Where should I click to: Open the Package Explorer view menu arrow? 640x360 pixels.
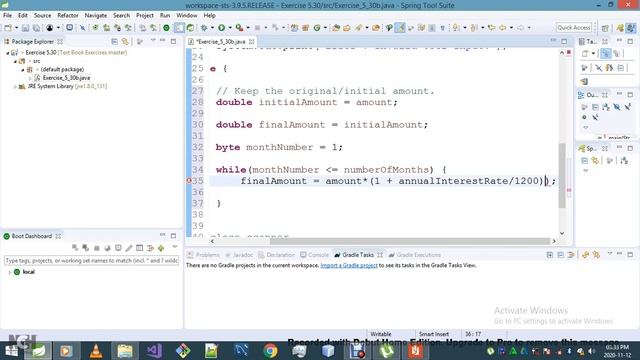pos(153,41)
